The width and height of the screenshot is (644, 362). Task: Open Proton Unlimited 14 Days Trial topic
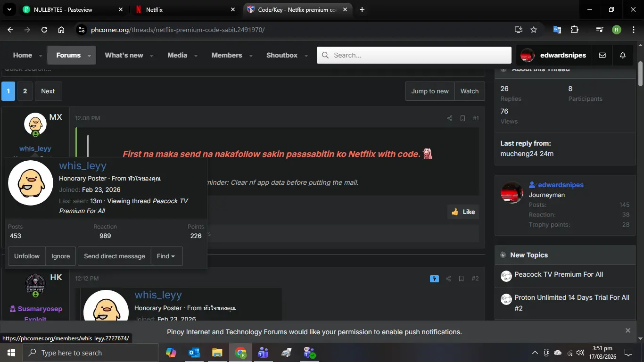coord(572,303)
